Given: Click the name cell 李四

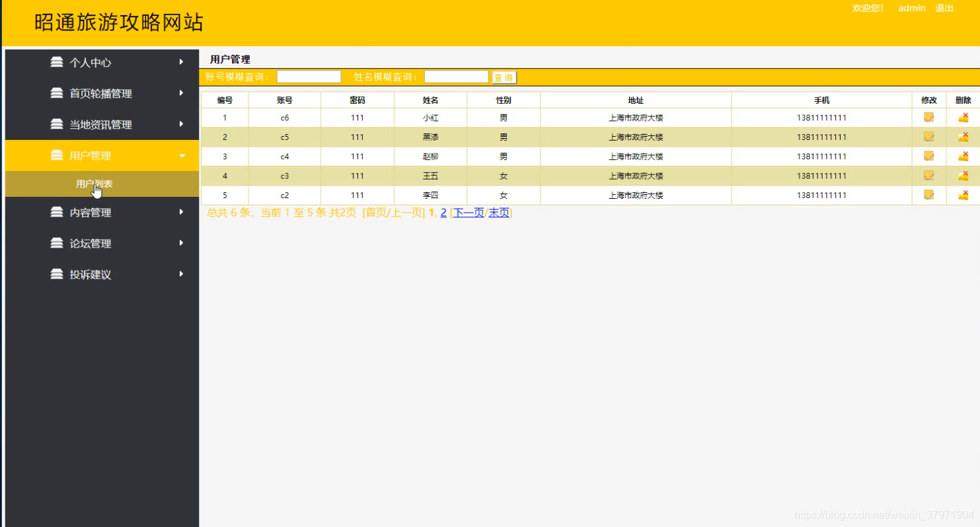Looking at the screenshot, I should [430, 195].
